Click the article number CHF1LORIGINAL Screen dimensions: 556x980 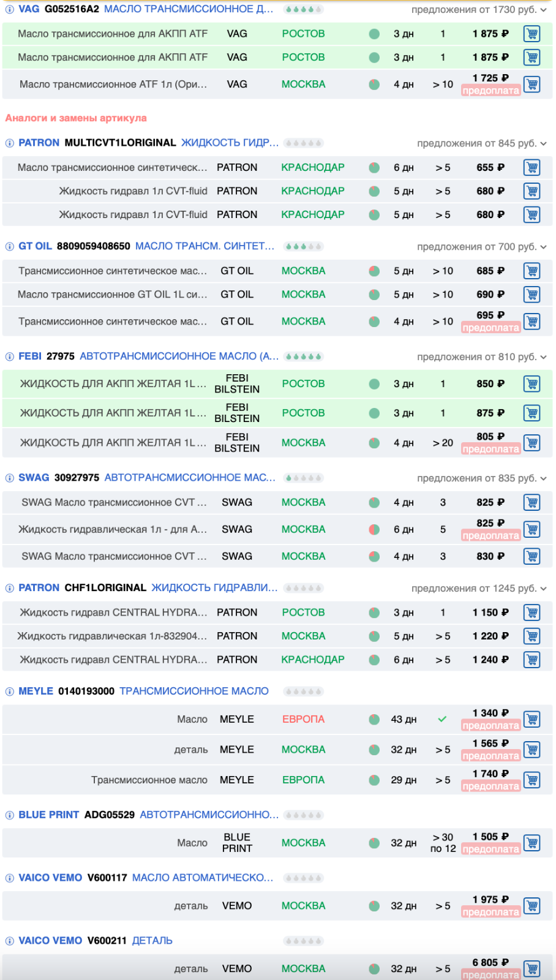click(x=105, y=588)
